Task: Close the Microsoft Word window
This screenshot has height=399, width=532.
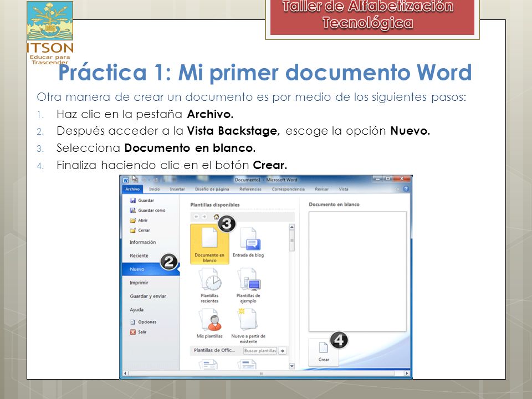Action: pos(401,178)
